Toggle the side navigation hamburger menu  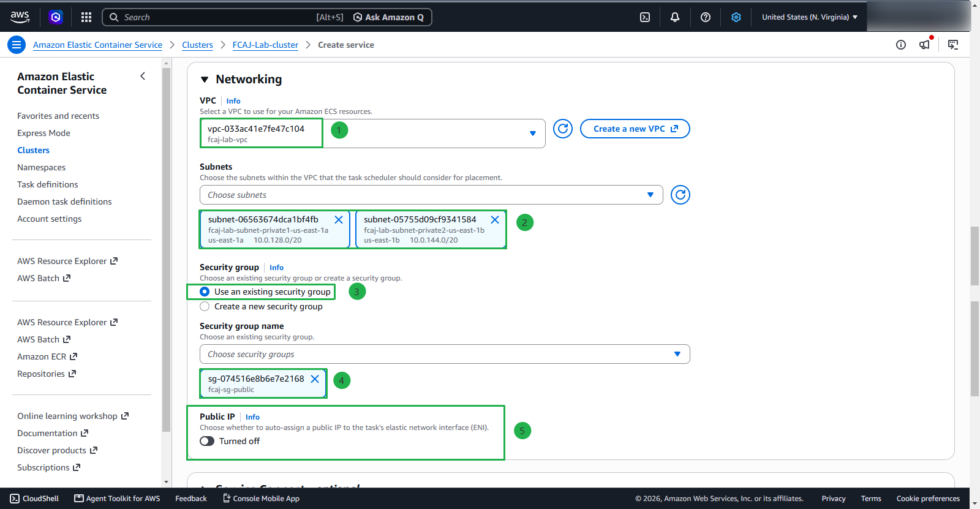coord(17,45)
